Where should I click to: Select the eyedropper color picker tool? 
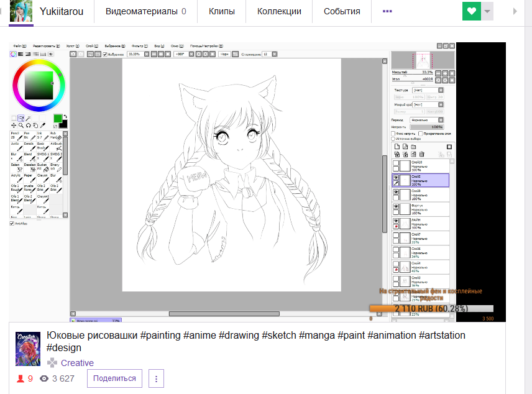click(x=43, y=126)
